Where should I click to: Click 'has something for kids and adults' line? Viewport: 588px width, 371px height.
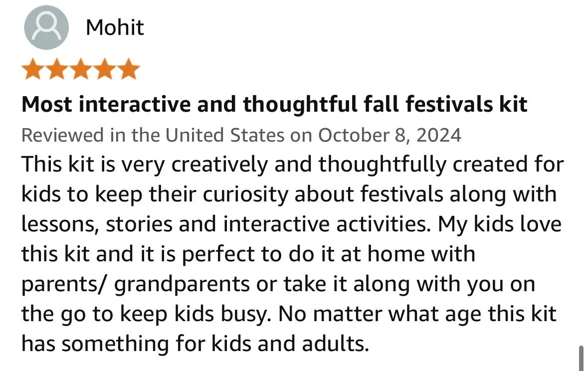point(196,344)
